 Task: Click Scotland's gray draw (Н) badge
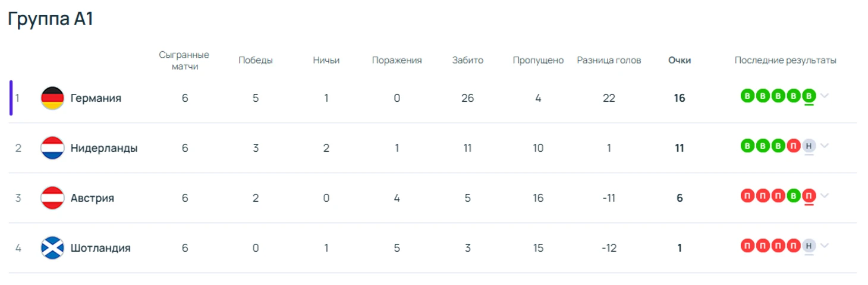809,246
